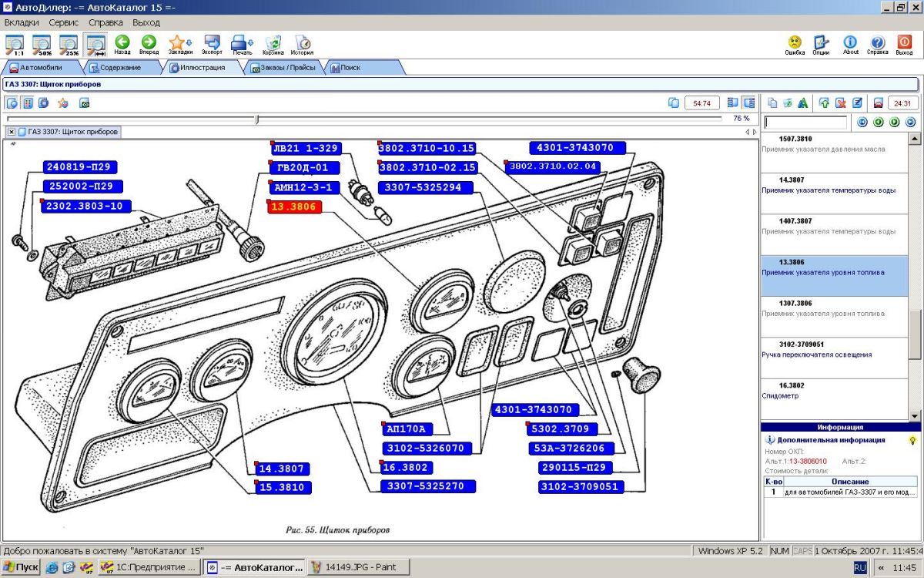Go forward with the Вперед button
Viewport: 924px width, 578px height.
(149, 45)
